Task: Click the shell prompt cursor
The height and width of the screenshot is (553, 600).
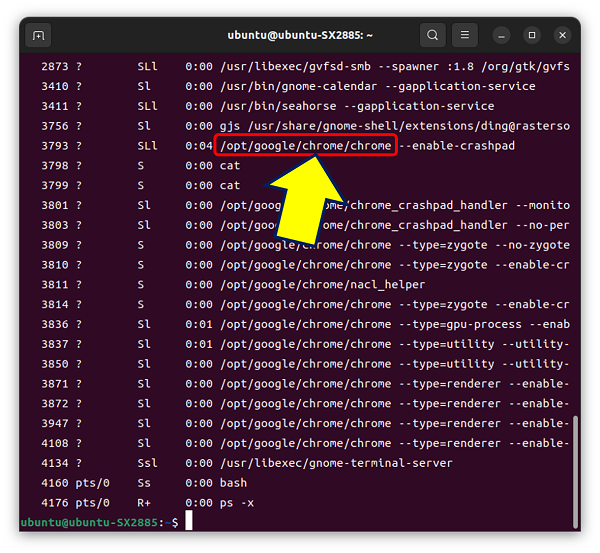Action: 189,520
